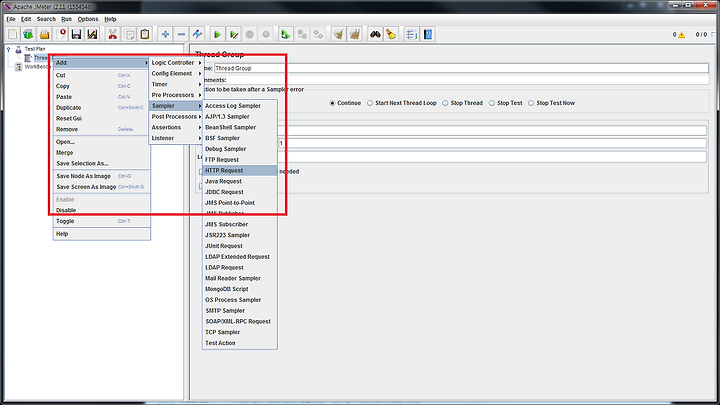Click the gray Shutdown test icon

coord(266,34)
